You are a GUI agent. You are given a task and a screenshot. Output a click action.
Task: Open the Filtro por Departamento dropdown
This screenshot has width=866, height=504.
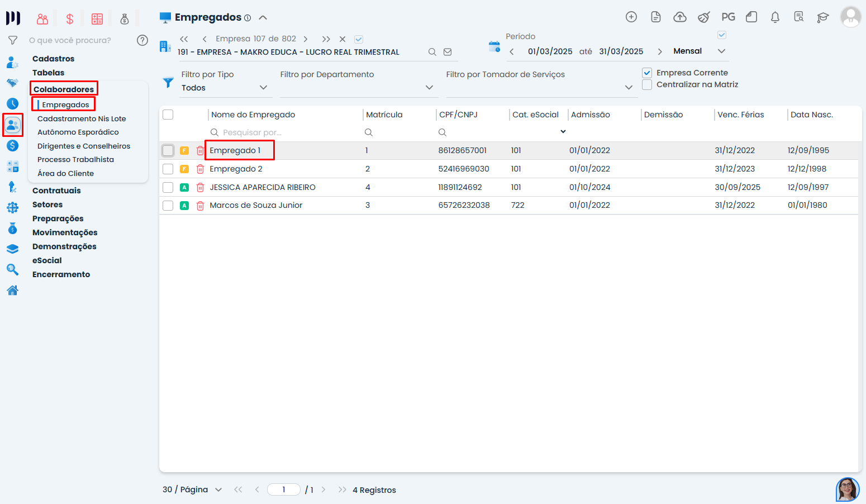[x=429, y=88]
